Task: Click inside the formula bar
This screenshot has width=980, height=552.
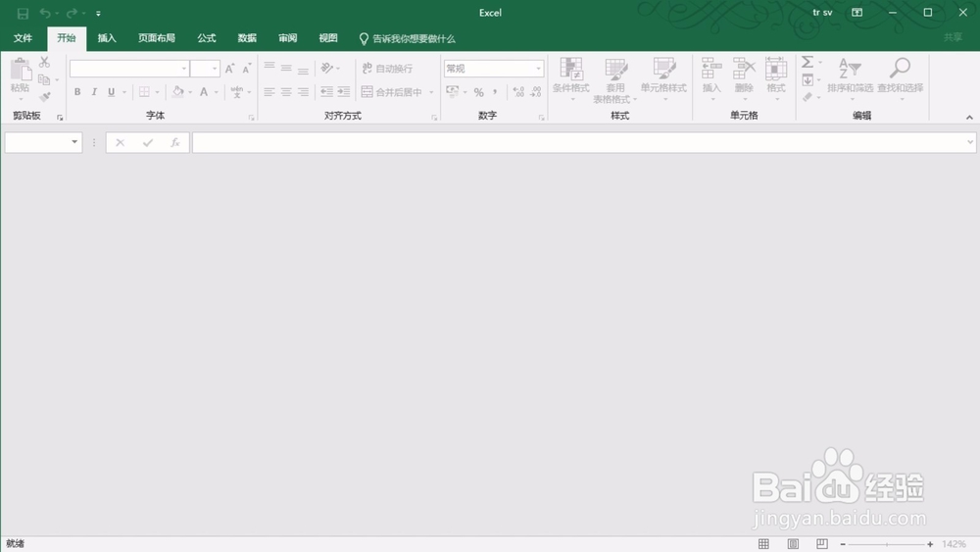Action: click(x=578, y=142)
